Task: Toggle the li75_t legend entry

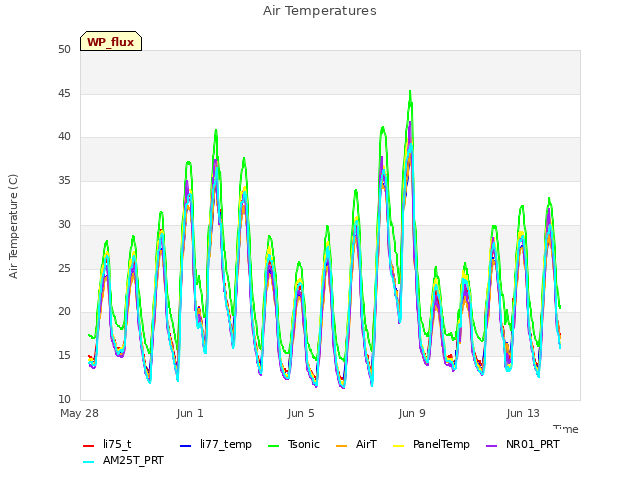Action: [107, 444]
